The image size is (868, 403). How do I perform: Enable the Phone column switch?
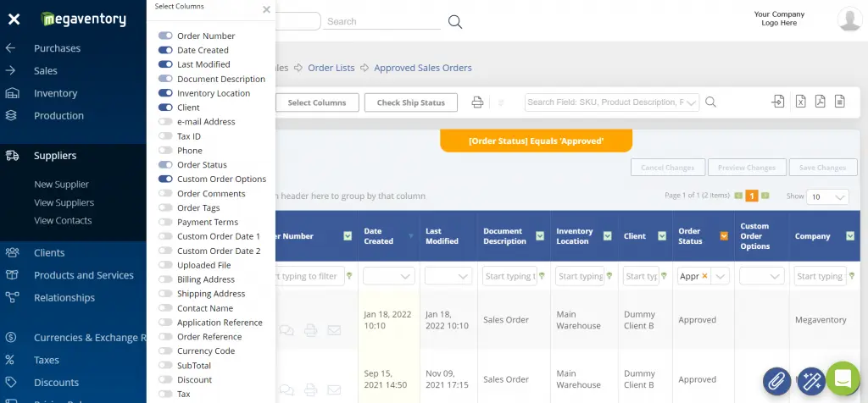coord(165,151)
